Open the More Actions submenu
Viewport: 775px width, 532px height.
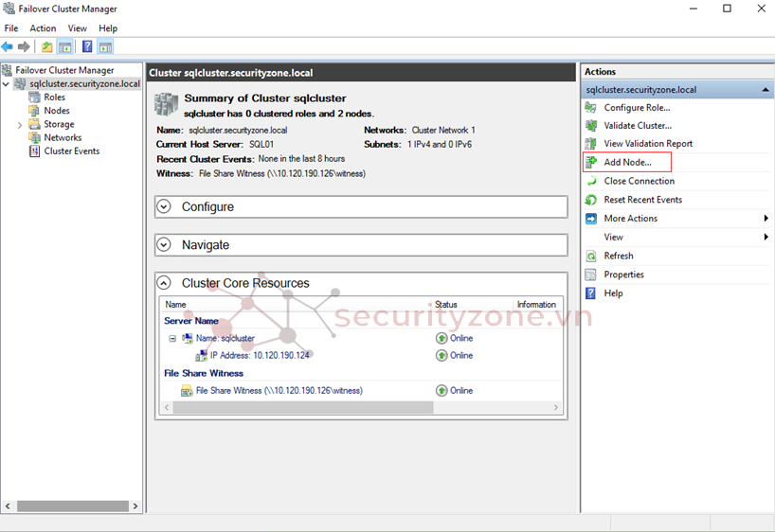point(630,219)
